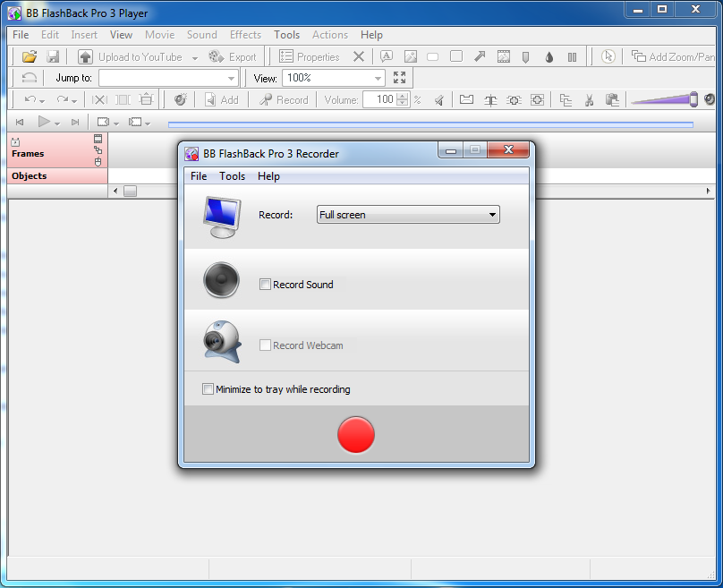Click the Volume value field

pos(380,99)
